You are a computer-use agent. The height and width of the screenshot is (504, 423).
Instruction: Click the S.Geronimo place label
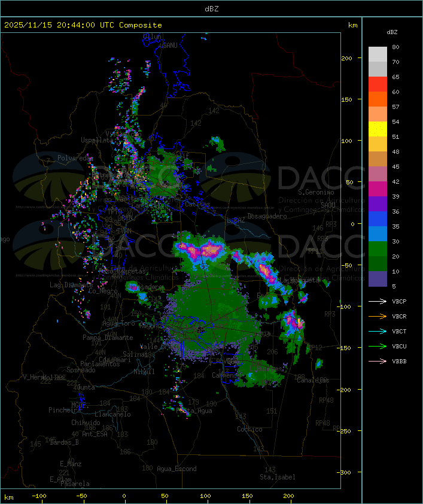[316, 192]
